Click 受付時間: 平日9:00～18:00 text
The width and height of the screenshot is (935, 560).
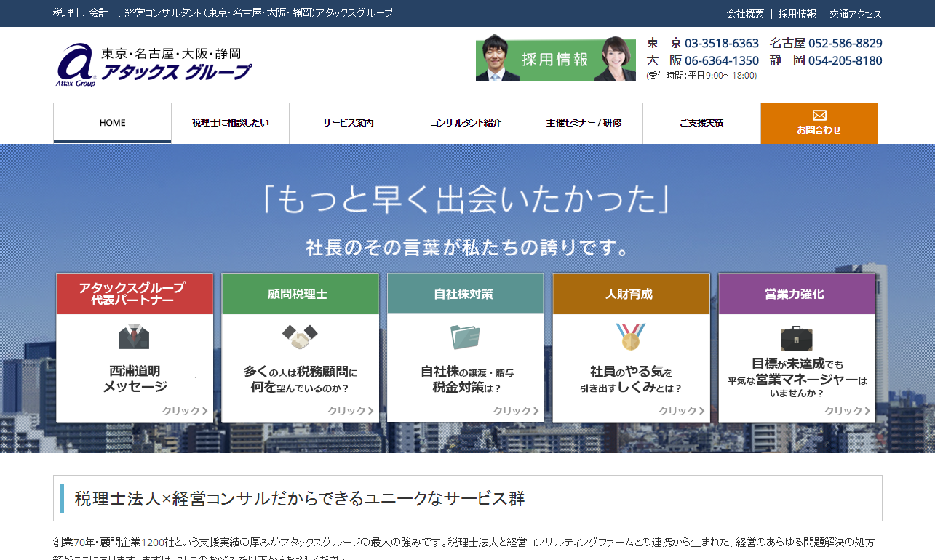(x=701, y=76)
